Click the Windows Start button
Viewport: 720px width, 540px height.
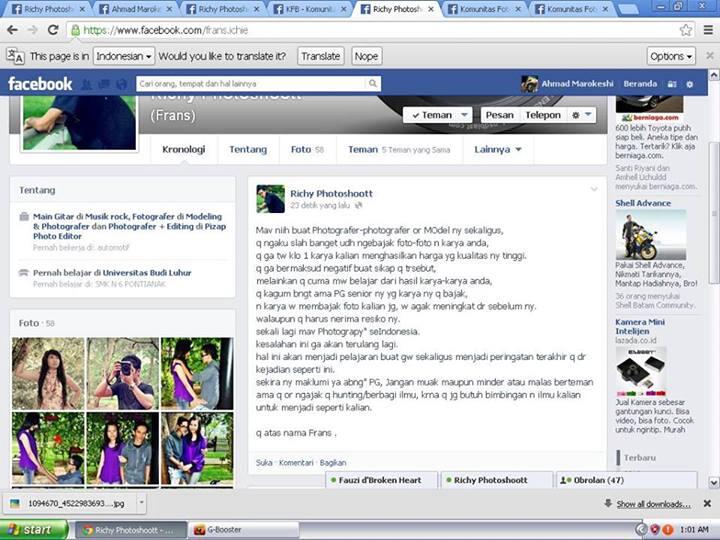pyautogui.click(x=34, y=530)
